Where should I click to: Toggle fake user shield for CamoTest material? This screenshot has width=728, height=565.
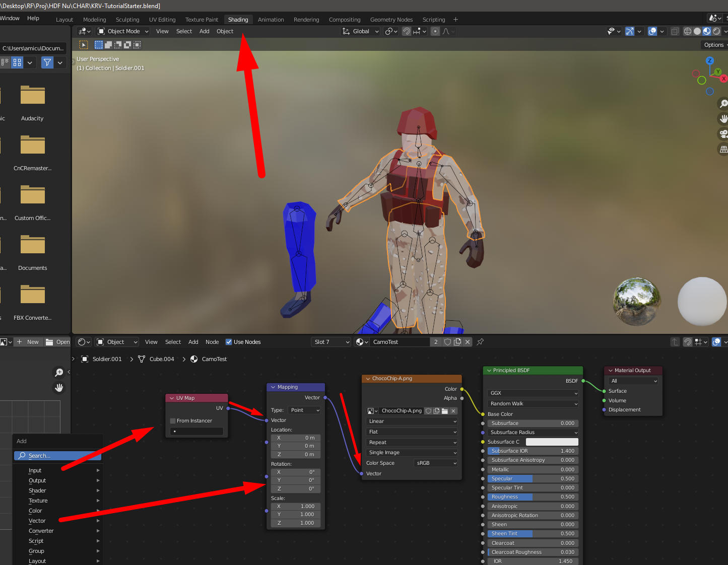point(447,342)
